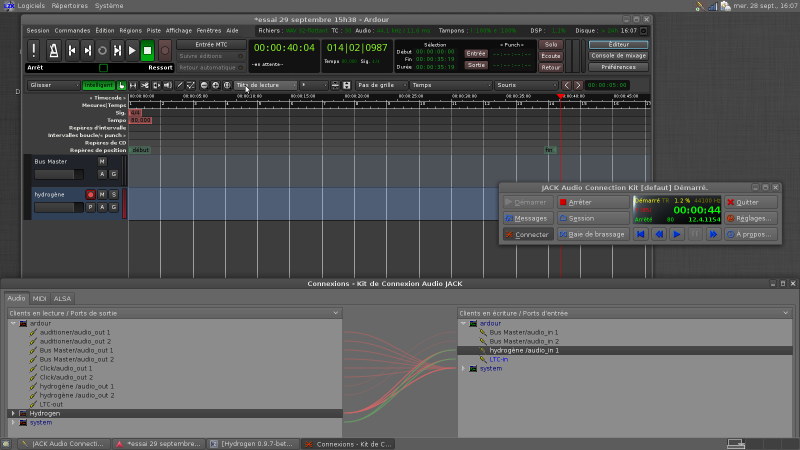
Task: Open the Régions menu
Action: [131, 31]
